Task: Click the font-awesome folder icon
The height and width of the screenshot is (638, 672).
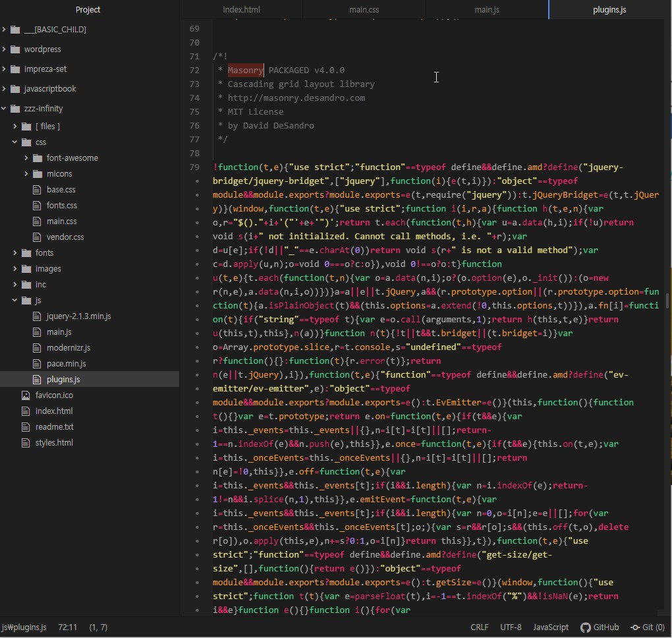Action: pos(38,158)
